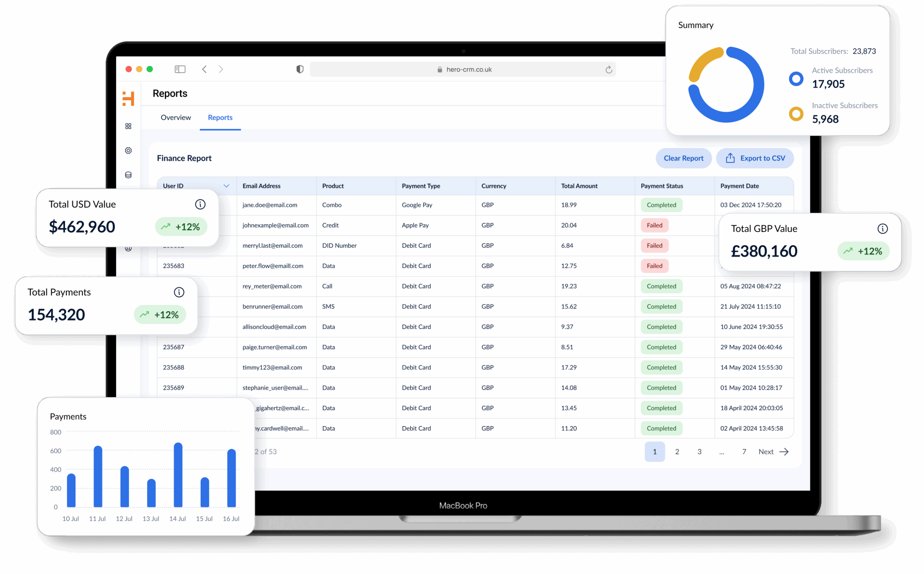Open the dashboard grid icon in sidebar

point(128,126)
